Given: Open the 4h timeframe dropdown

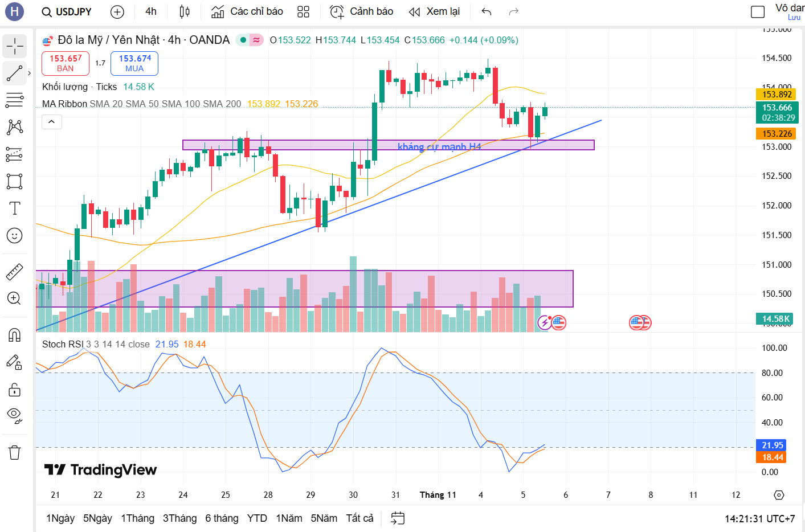Looking at the screenshot, I should click(151, 11).
